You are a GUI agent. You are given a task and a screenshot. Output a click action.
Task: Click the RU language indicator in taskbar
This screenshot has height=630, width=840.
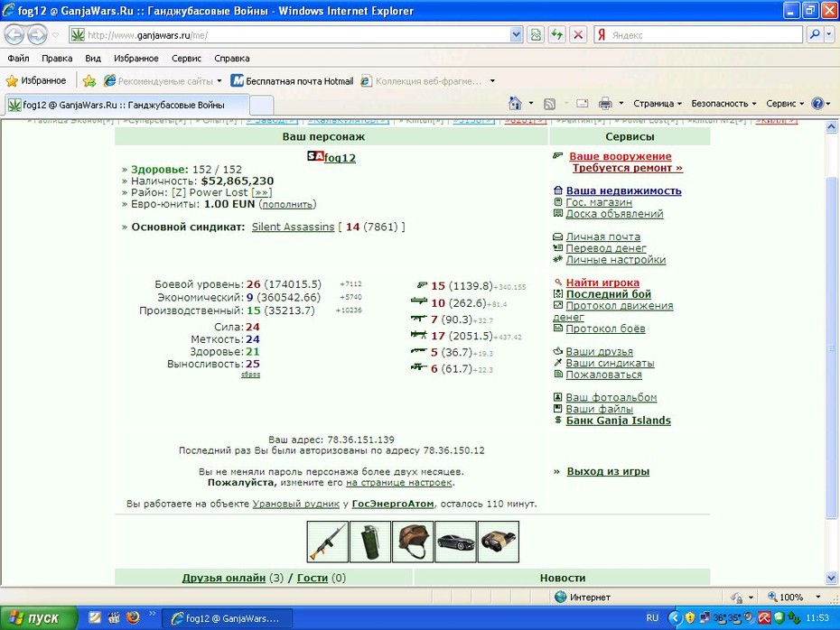pos(652,617)
